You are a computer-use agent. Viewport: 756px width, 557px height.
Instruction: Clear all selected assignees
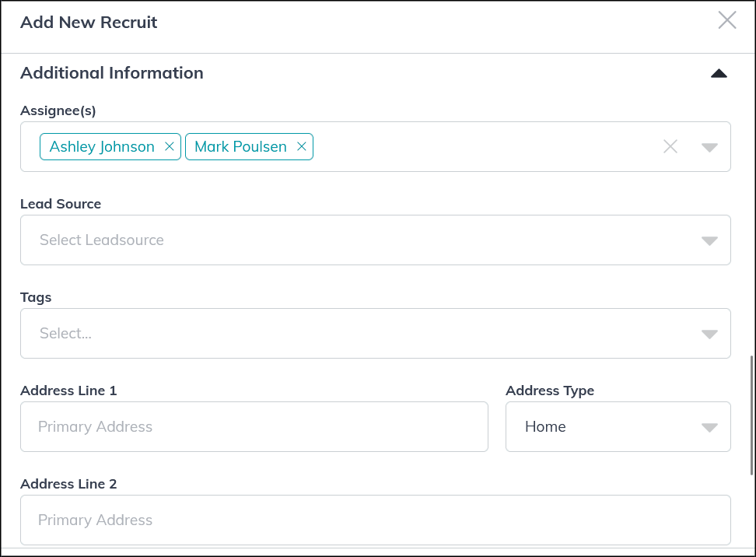670,146
